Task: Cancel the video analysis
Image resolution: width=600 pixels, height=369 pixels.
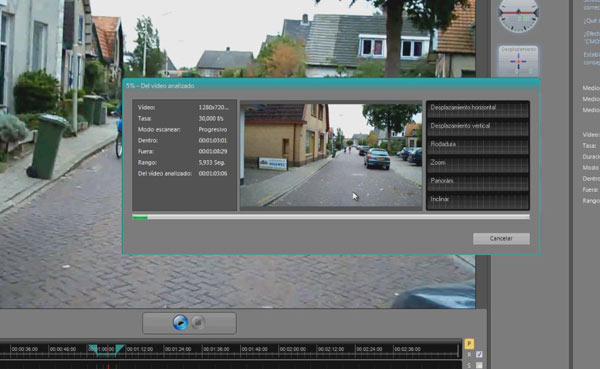Action: click(x=501, y=238)
